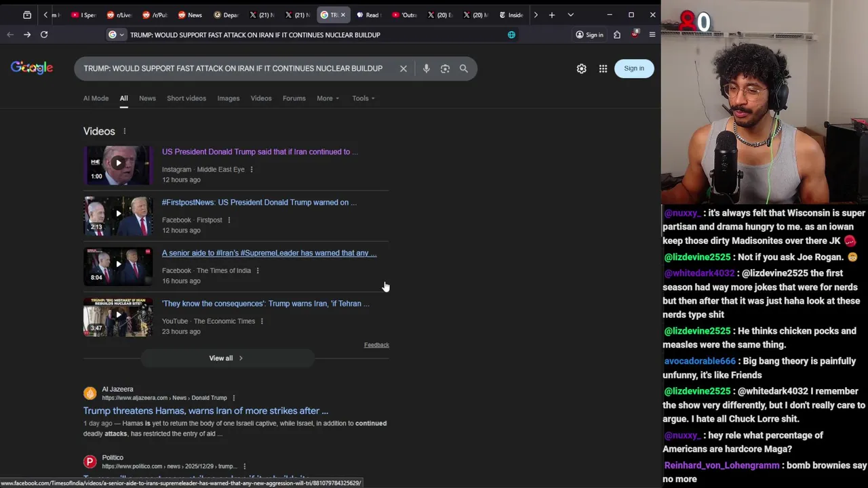Open options for Al Jazeera result

tap(234, 398)
